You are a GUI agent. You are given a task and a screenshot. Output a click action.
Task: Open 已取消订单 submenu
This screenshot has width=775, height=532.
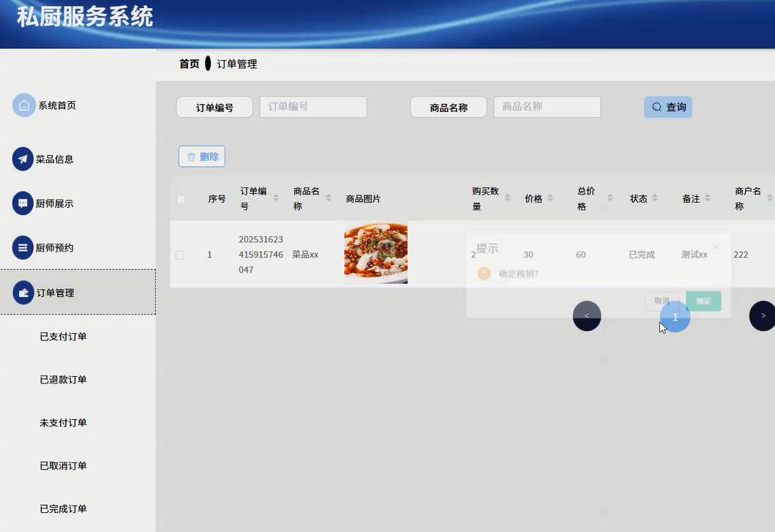pyautogui.click(x=63, y=465)
